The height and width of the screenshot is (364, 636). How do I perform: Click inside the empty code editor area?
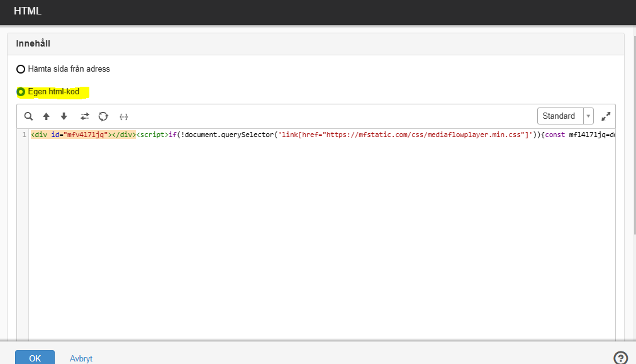(x=321, y=239)
